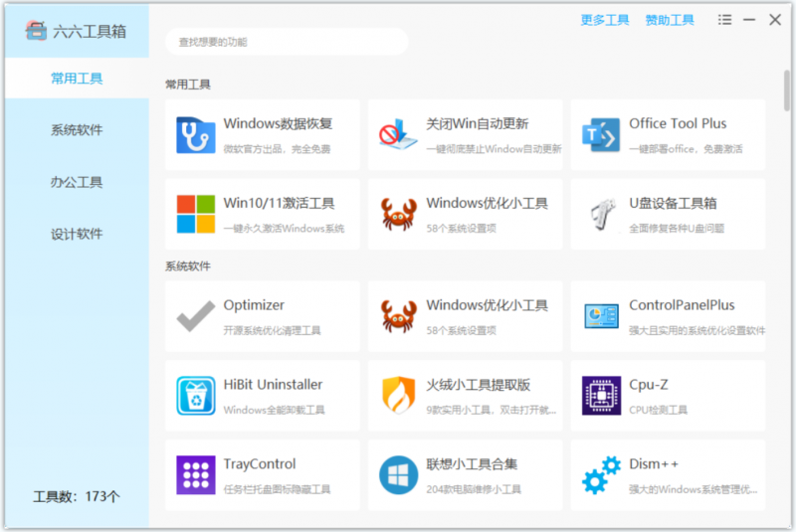Click 开源系统优化清理工具 description

coord(272,331)
